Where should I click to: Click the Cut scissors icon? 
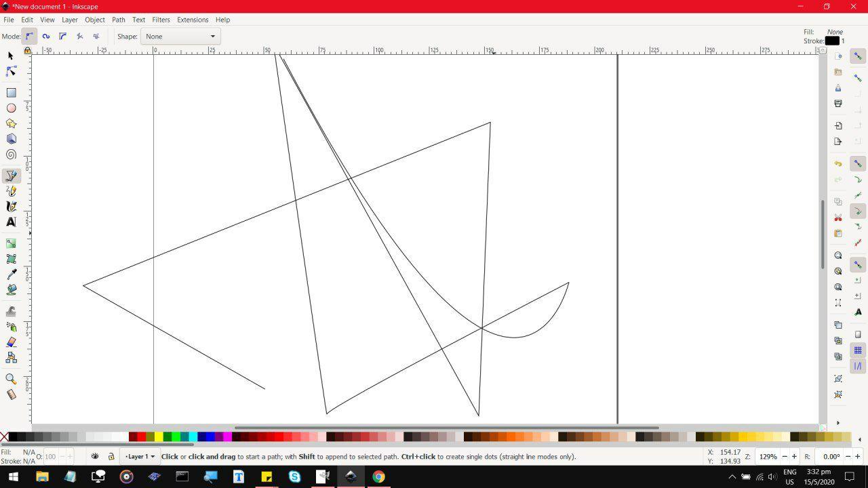pos(838,218)
